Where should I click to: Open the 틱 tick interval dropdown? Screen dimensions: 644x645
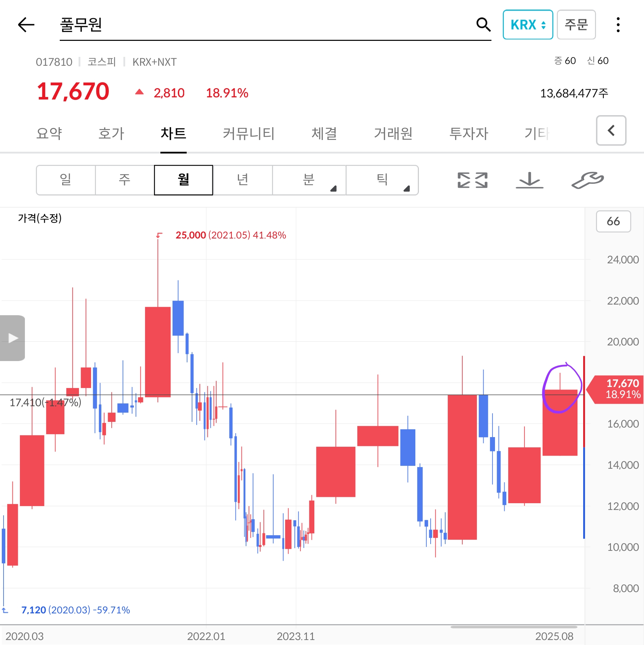click(x=382, y=180)
